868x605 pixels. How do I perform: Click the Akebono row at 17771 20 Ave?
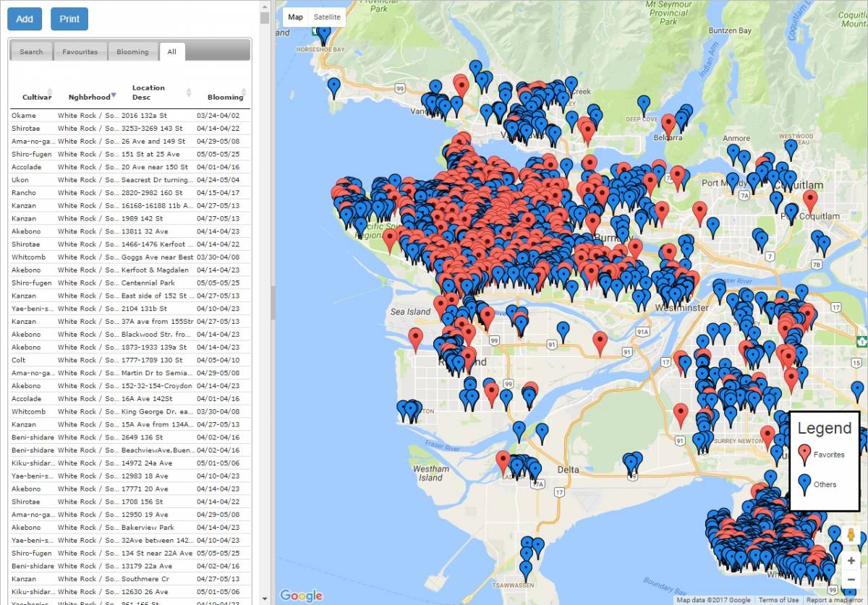click(x=130, y=489)
